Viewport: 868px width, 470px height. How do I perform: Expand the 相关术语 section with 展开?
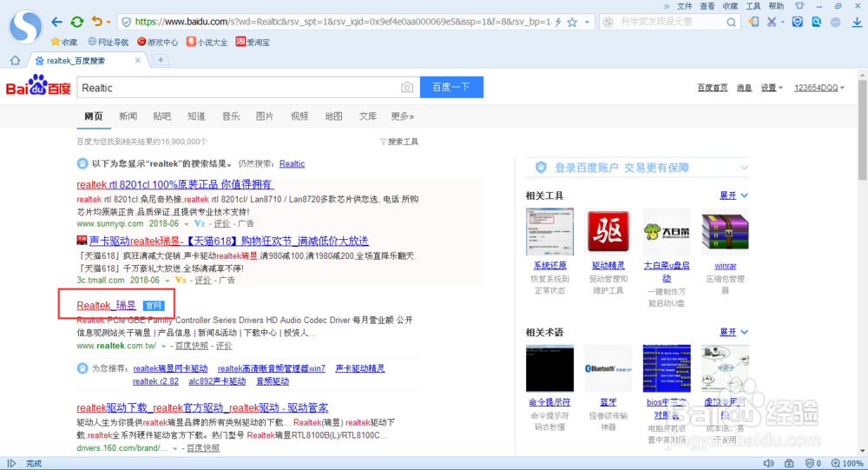[733, 333]
